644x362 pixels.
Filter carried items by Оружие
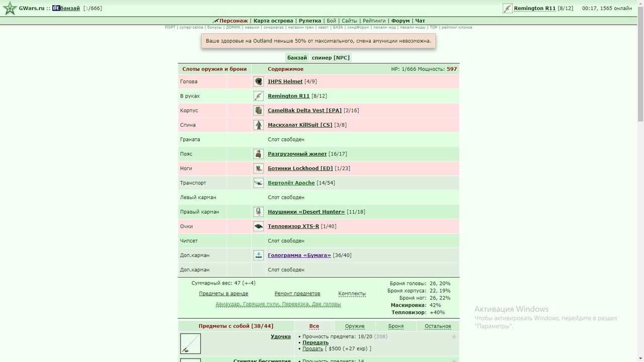pos(355,326)
